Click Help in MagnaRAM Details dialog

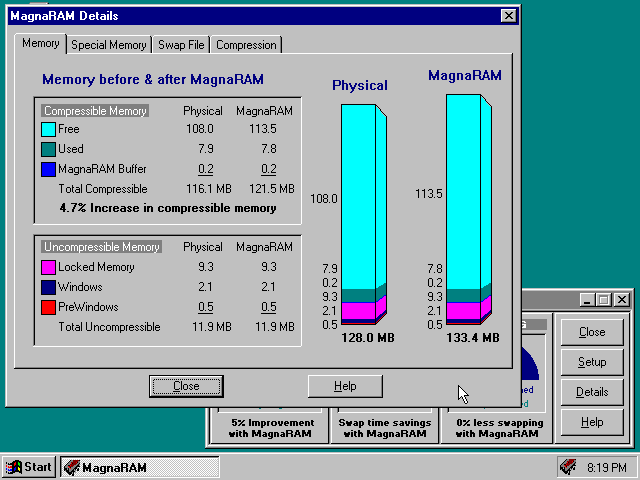click(x=345, y=386)
